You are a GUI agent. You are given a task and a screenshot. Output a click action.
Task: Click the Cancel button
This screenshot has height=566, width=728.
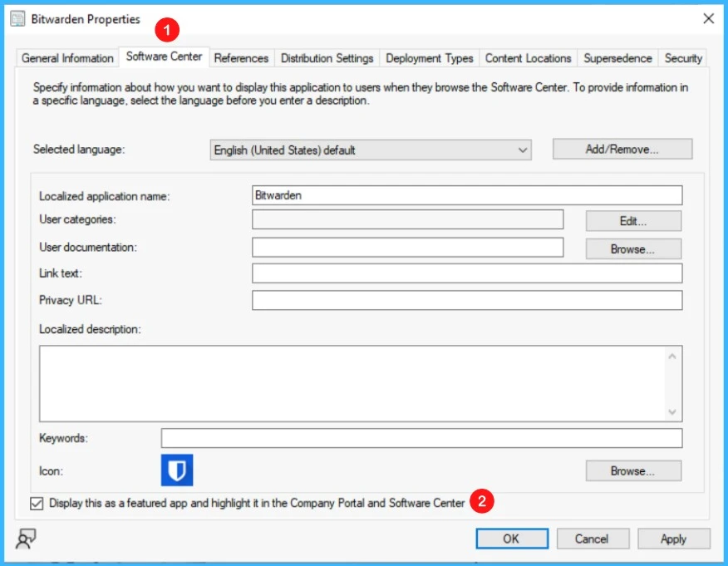pyautogui.click(x=593, y=539)
